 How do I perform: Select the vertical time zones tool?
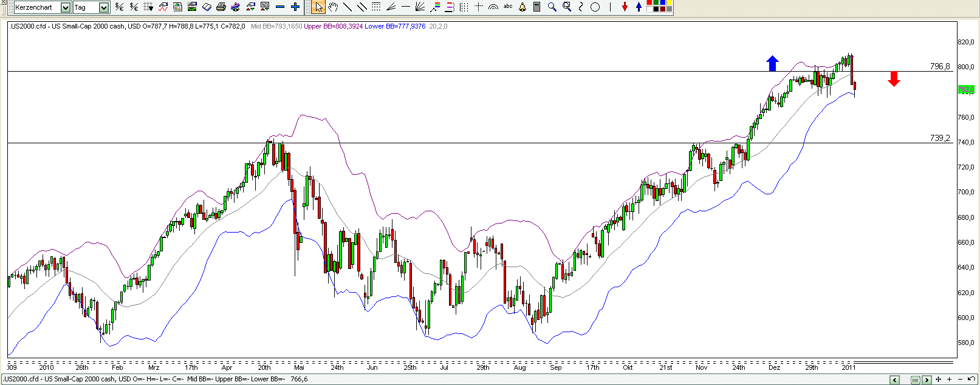(x=464, y=7)
